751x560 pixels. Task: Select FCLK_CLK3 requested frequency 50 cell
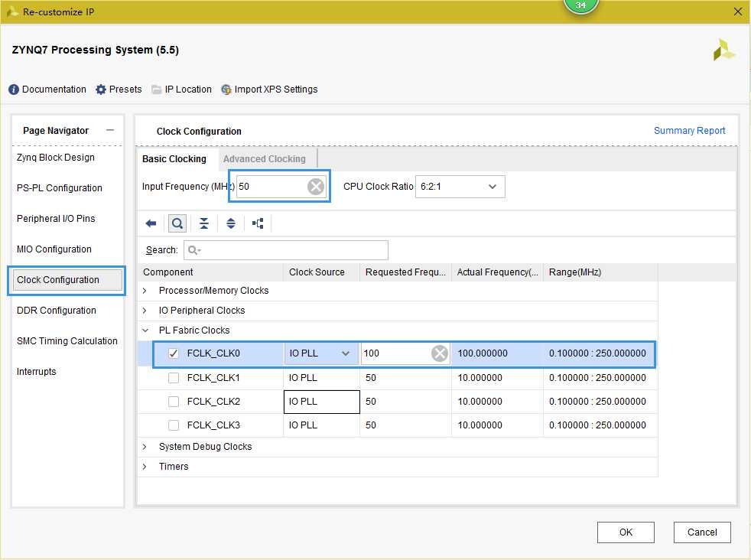click(405, 425)
